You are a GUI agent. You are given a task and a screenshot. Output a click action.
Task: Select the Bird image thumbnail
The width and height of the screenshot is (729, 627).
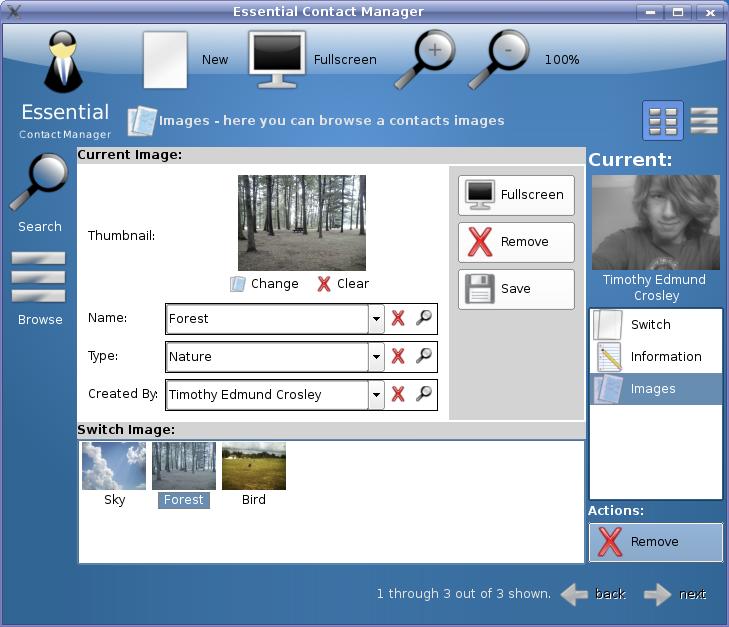click(254, 466)
